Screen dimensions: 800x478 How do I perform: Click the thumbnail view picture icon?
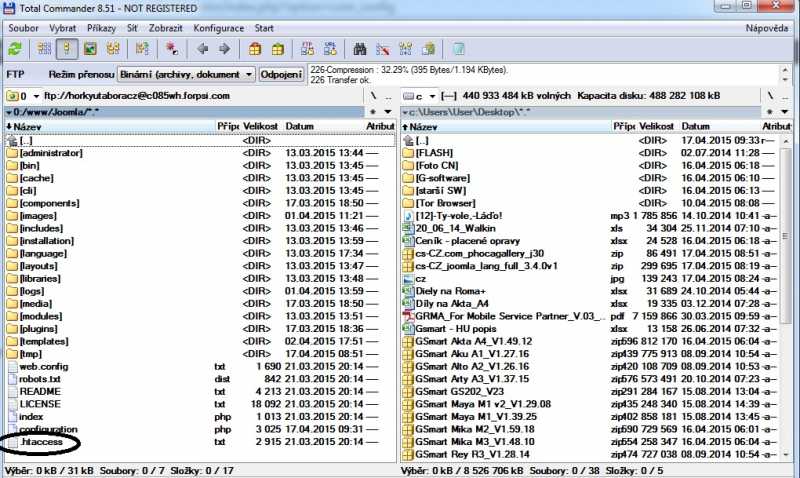89,48
